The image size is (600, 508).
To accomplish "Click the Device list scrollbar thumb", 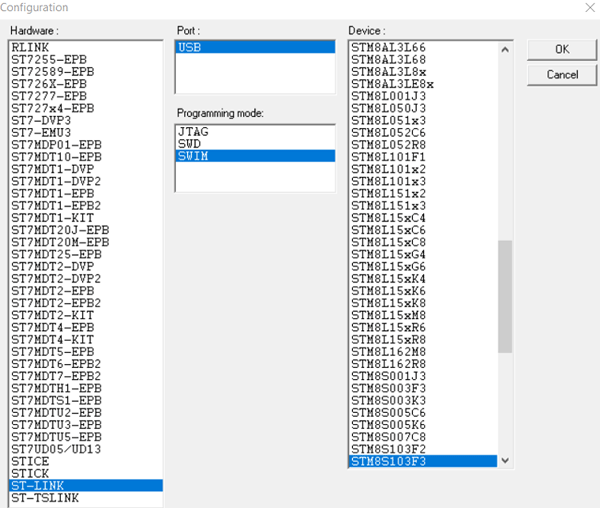I will coord(505,295).
